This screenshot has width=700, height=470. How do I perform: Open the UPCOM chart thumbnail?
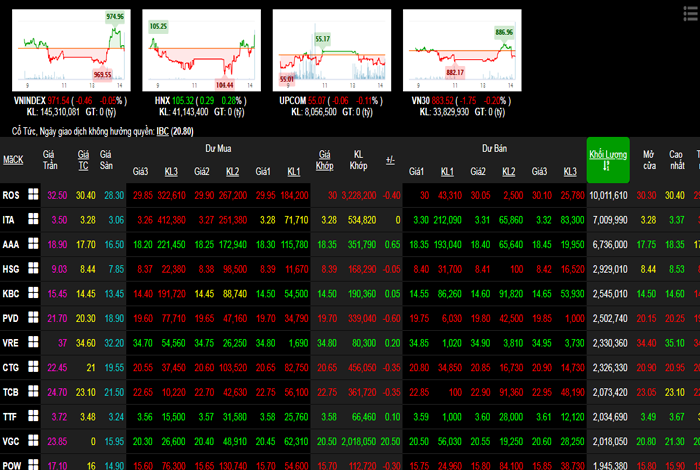[x=332, y=50]
